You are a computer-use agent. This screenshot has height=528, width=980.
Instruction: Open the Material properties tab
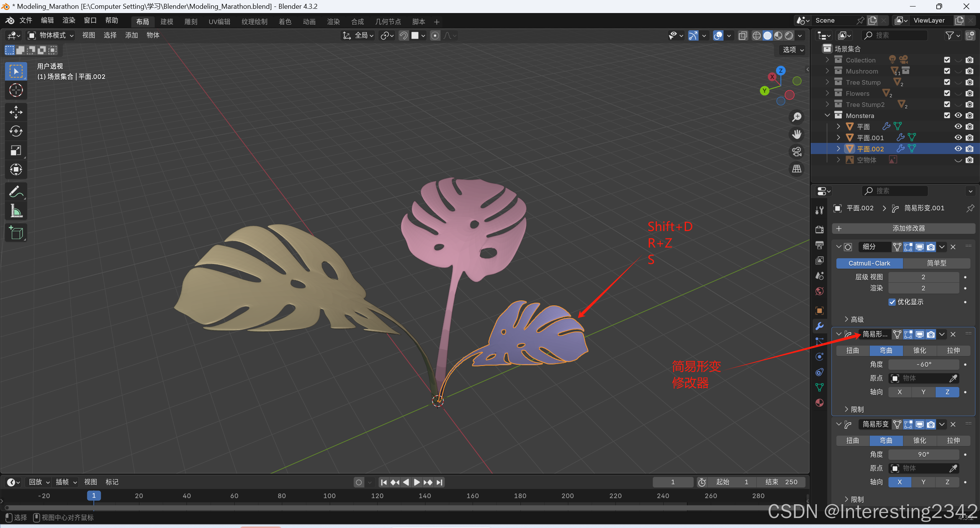(820, 403)
